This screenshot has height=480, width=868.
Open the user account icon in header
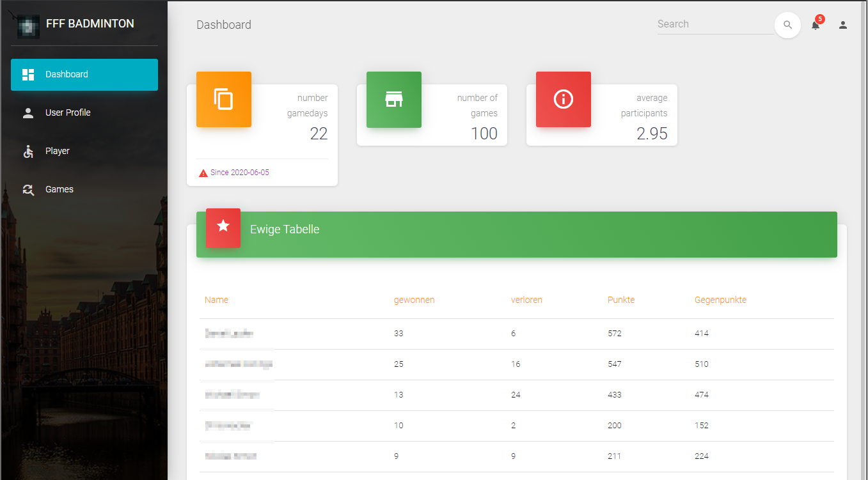[x=842, y=26]
